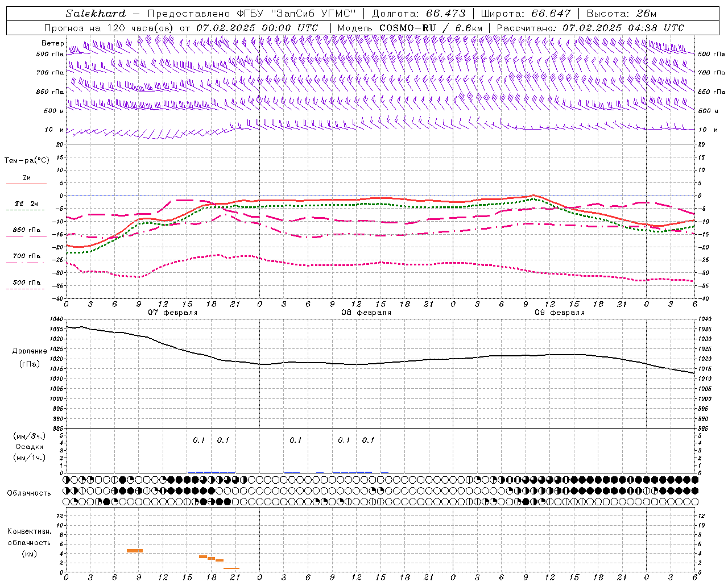Click the '(гПа)' unit label under Давление
Screen dimensions: 728x582
(30, 364)
